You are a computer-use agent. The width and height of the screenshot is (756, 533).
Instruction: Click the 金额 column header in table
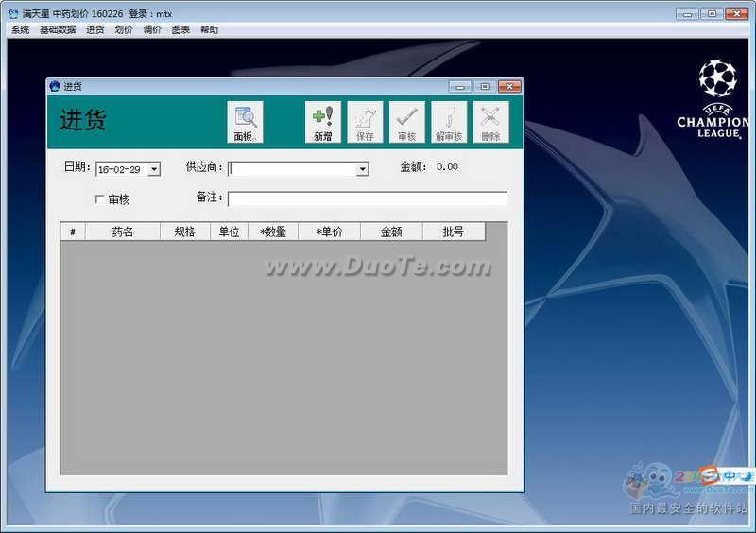click(x=391, y=232)
